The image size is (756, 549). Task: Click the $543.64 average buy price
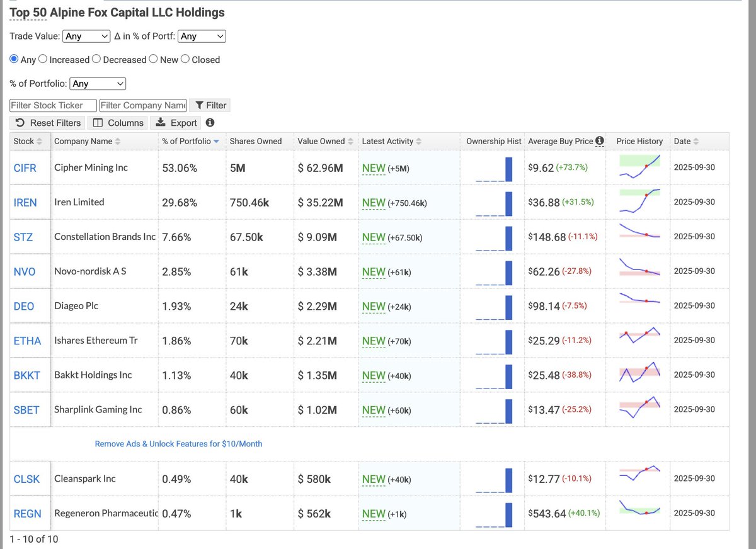click(547, 514)
